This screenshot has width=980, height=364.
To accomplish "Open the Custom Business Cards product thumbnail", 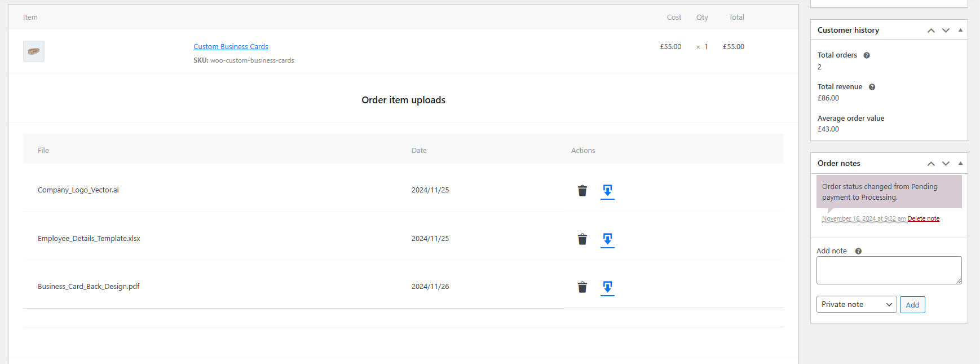I will click(x=34, y=51).
